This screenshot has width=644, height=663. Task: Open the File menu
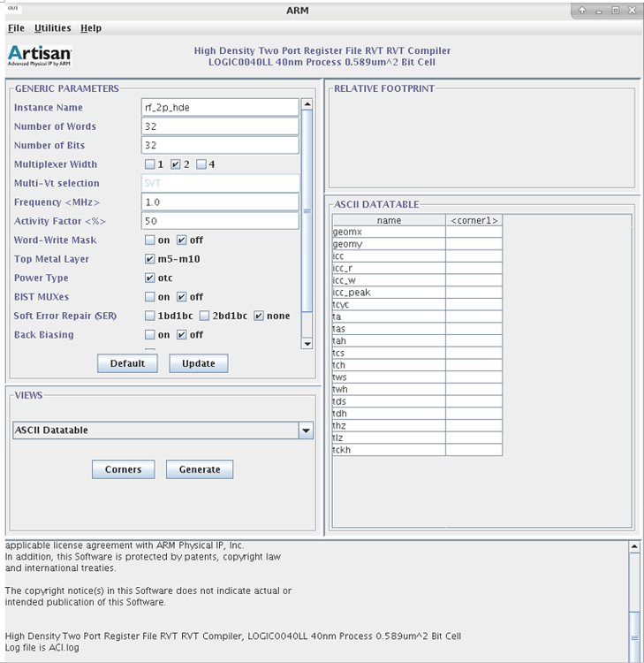[x=16, y=28]
